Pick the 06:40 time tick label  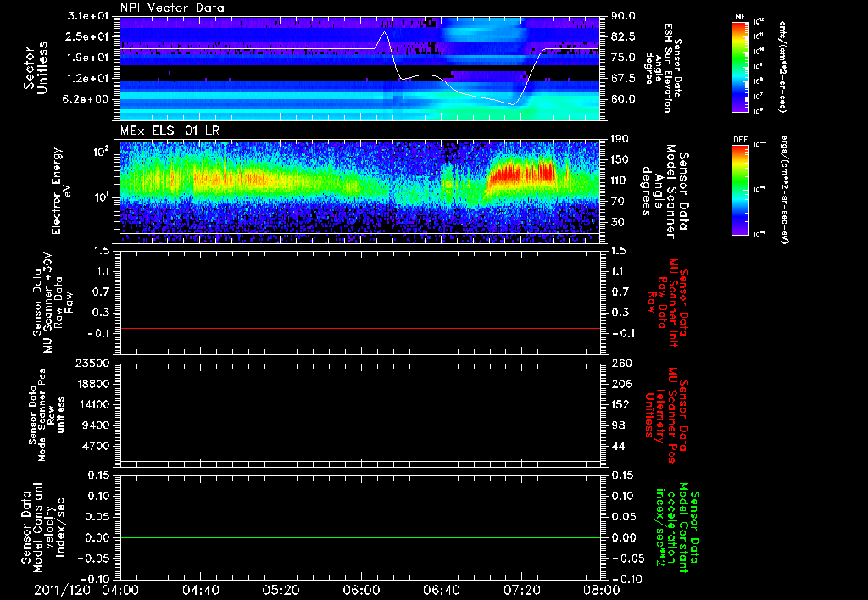441,590
